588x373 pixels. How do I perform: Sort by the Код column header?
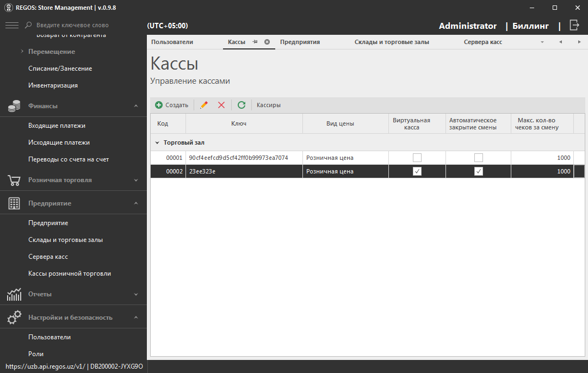(168, 124)
